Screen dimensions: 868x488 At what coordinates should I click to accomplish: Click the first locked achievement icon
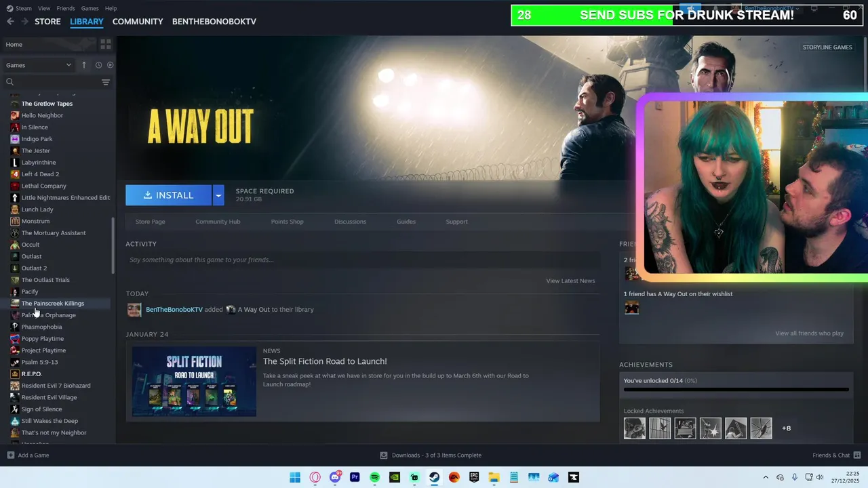pyautogui.click(x=635, y=428)
